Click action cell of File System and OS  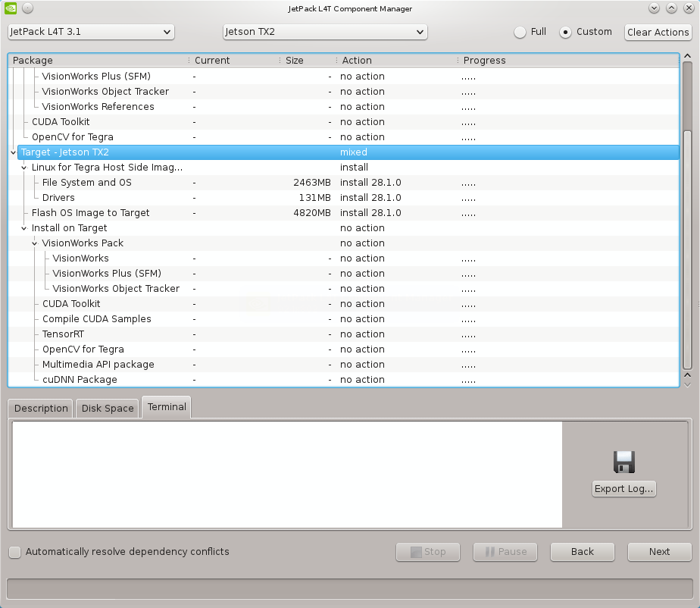tap(370, 183)
